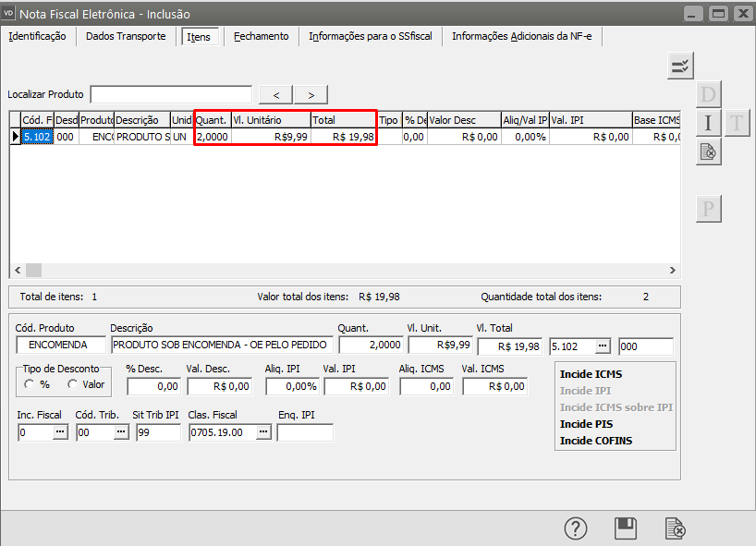Viewport: 756px width, 546px height.
Task: Toggle the 'Incide ICMS' option
Action: click(x=591, y=374)
